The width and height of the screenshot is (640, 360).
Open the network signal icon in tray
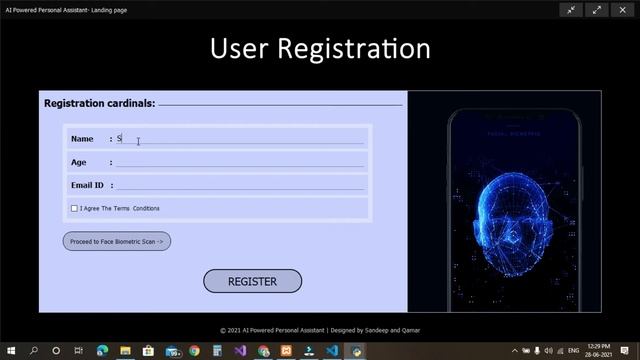(x=560, y=351)
